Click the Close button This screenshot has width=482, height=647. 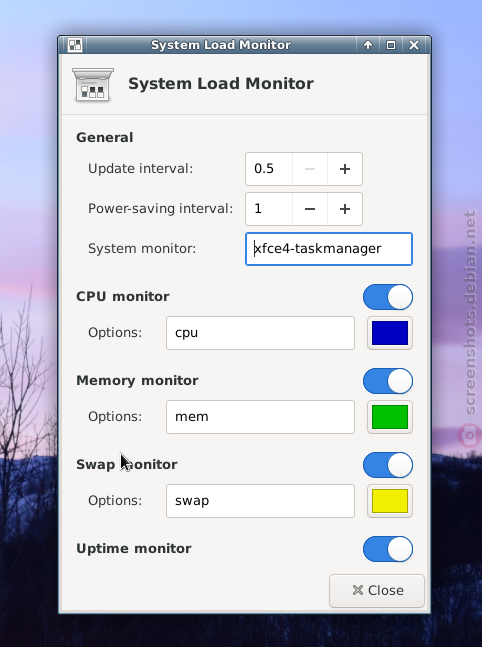[377, 590]
